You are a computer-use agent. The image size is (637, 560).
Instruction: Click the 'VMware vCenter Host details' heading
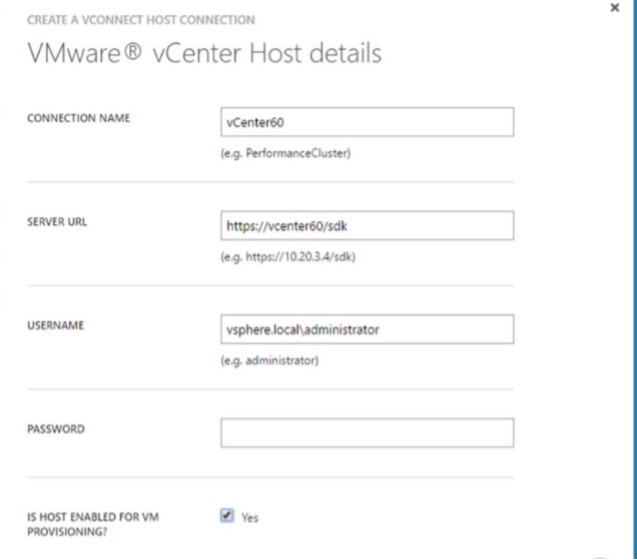click(204, 54)
